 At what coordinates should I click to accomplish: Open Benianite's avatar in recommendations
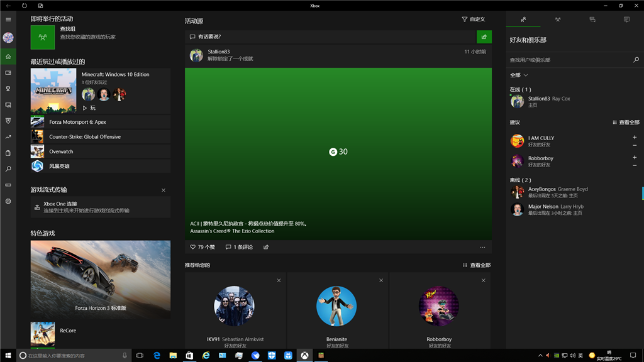336,306
